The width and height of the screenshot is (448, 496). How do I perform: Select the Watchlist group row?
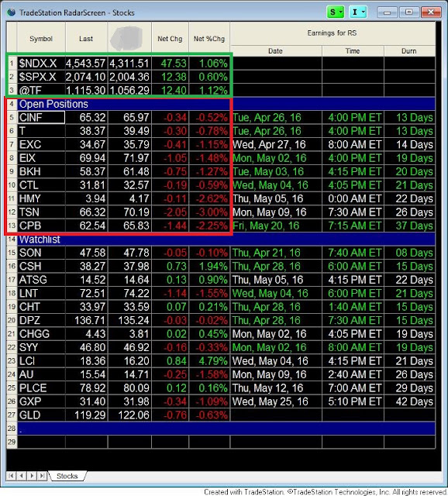click(226, 239)
